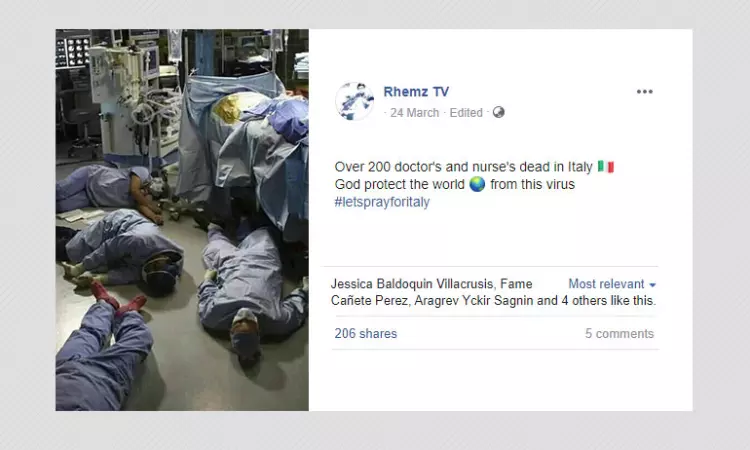
Task: Show the 4 others who liked
Action: click(x=584, y=301)
